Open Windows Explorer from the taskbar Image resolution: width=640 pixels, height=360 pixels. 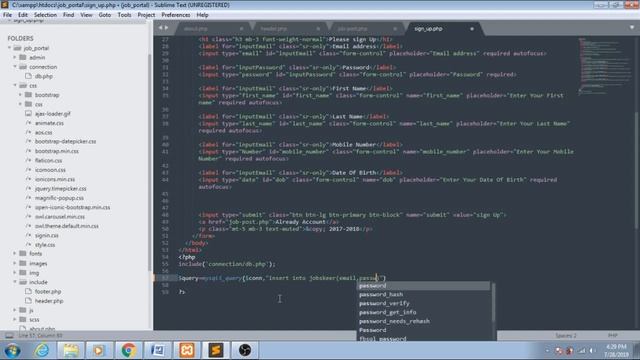70,350
